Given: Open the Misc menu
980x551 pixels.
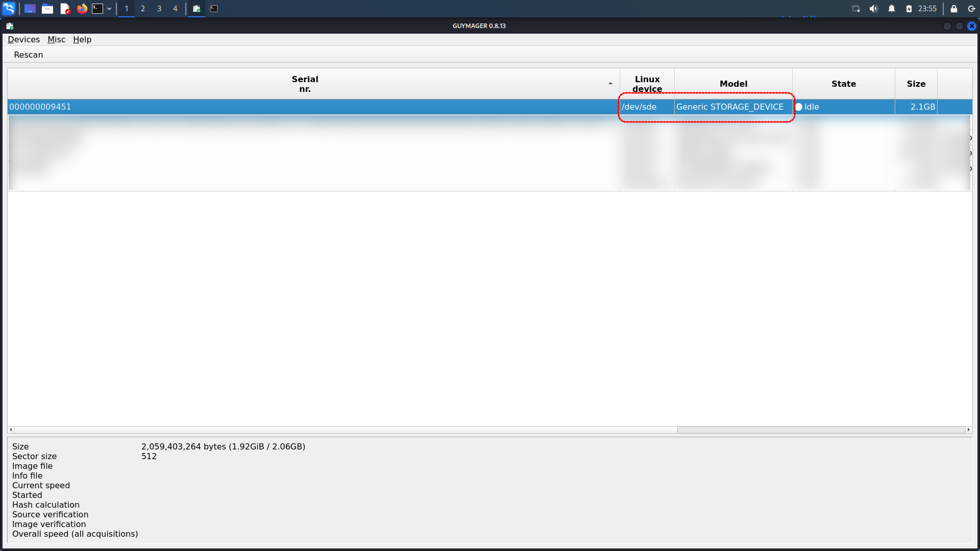Looking at the screenshot, I should 56,40.
